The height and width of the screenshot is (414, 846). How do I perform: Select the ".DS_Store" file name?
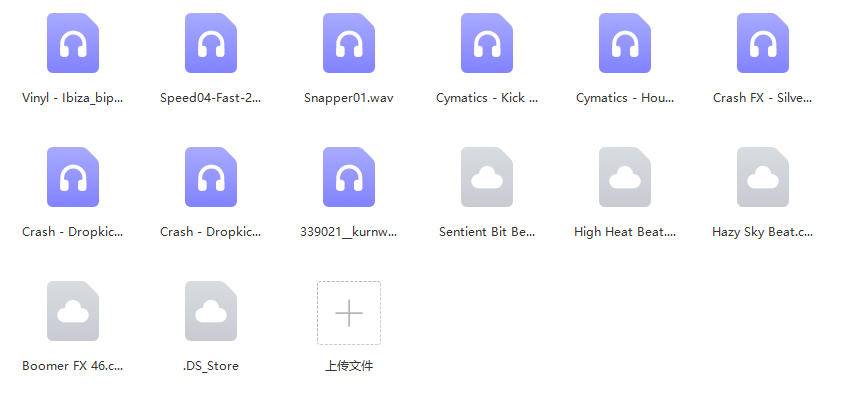click(211, 366)
